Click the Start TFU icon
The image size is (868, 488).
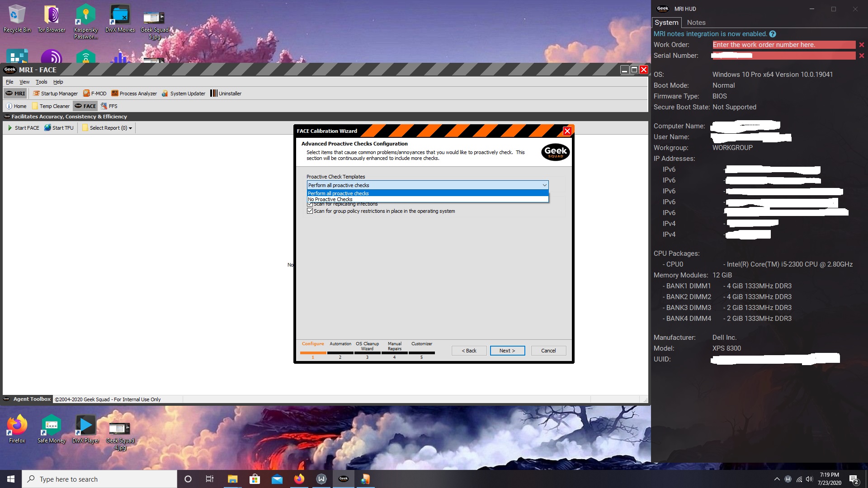click(47, 128)
